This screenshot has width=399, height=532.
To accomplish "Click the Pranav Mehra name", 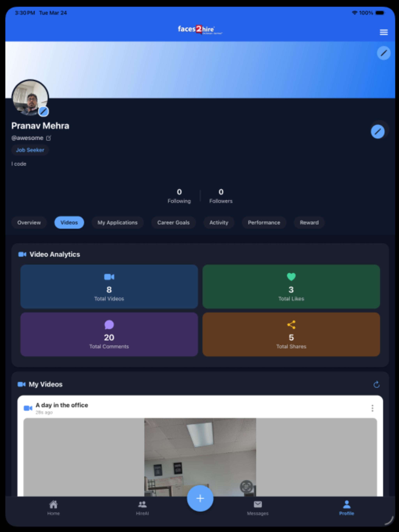I will [x=40, y=126].
